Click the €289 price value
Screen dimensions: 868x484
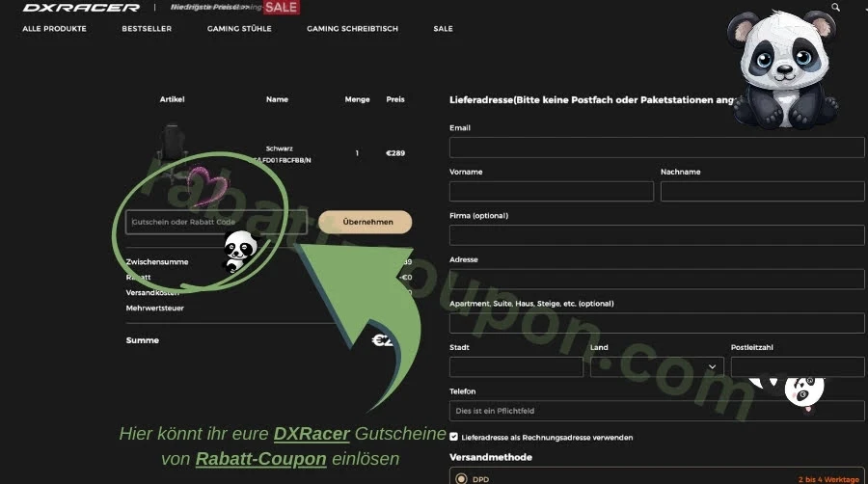tap(395, 153)
